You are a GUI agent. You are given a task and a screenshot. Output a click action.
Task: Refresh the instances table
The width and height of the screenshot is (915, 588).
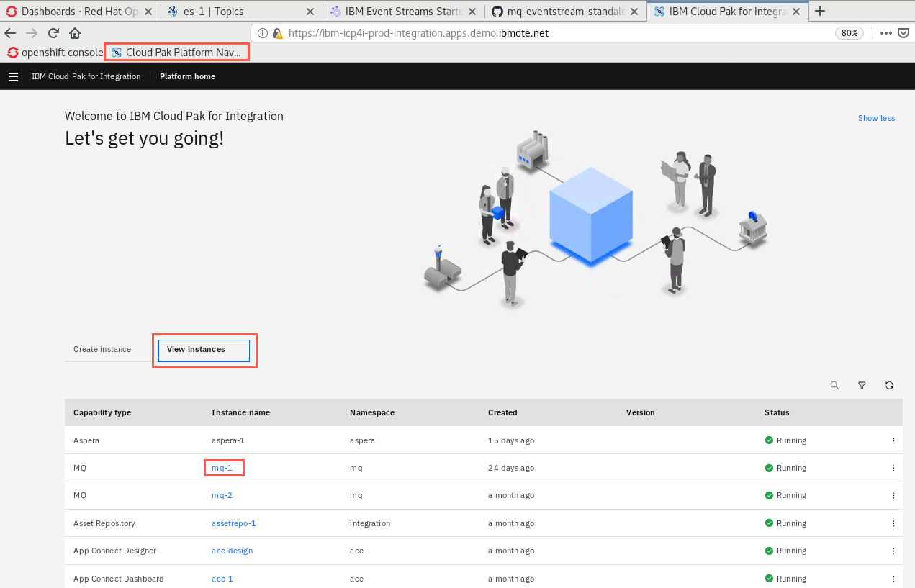pos(889,385)
